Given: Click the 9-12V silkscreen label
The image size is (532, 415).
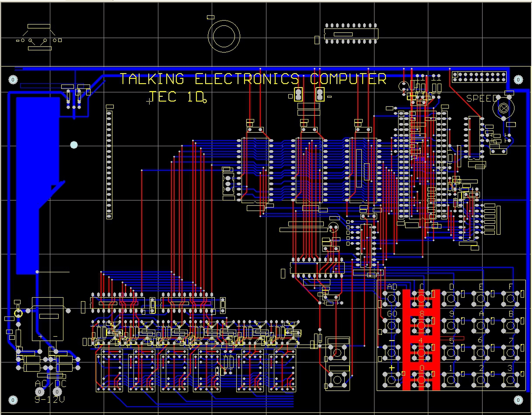Looking at the screenshot, I should point(50,399).
